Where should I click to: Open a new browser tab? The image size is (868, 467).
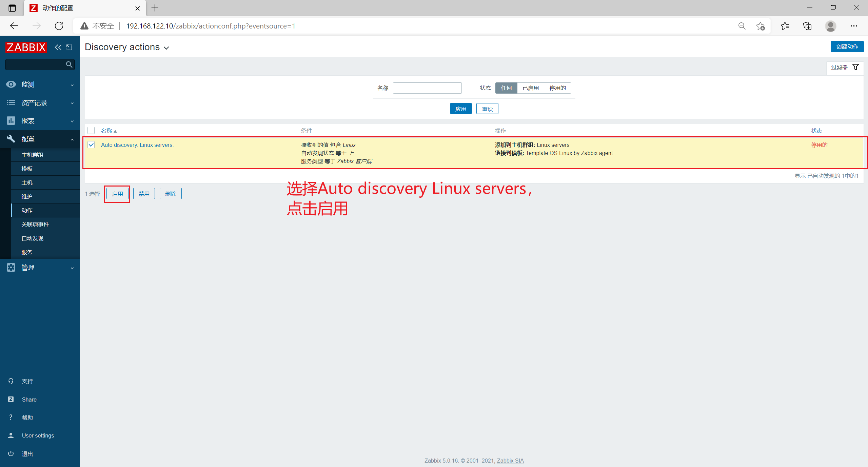pos(155,8)
